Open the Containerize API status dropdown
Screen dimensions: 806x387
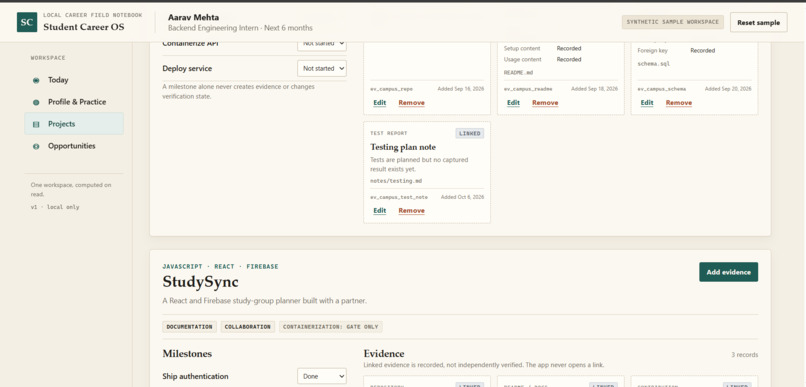(322, 45)
